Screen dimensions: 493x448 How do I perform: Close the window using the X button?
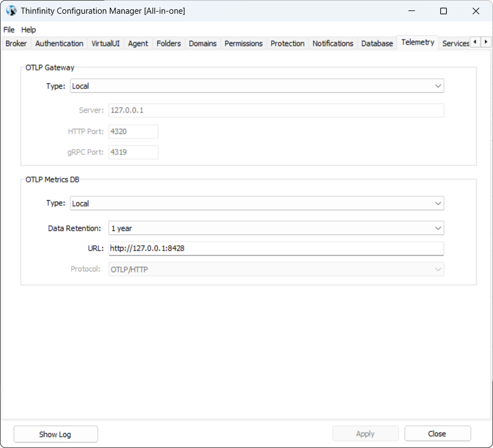coord(476,11)
